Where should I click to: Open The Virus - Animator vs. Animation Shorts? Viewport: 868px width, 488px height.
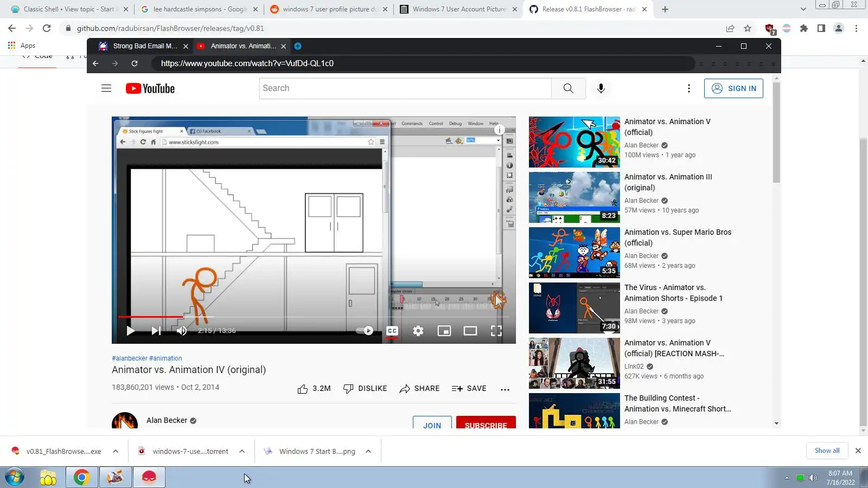[x=673, y=293]
